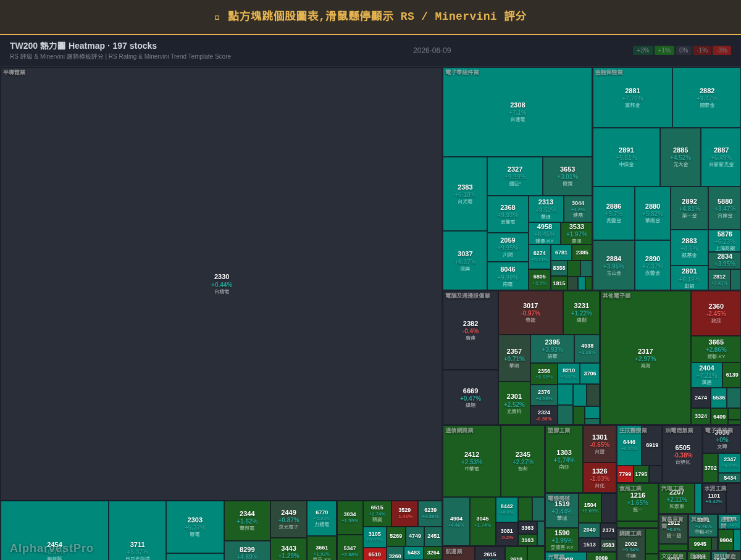Select the 2801 彰銀 block
Screen dimensions: 741x560
coord(689,278)
